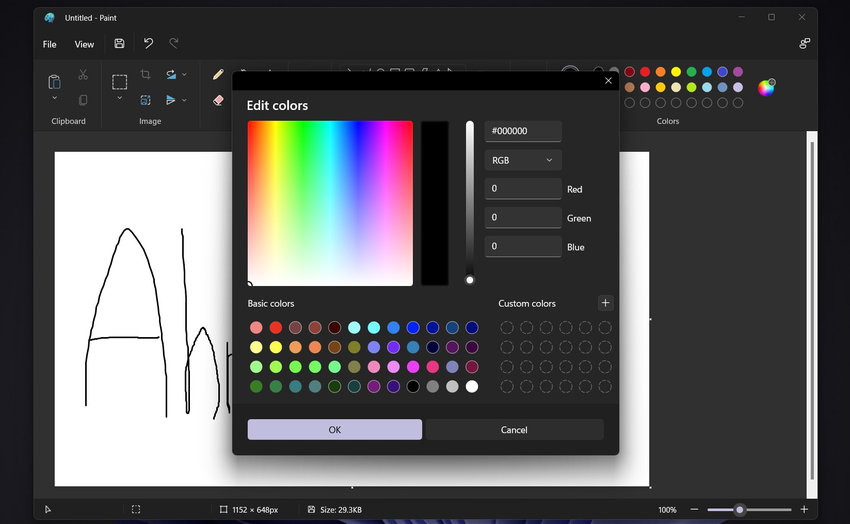This screenshot has height=524, width=850.
Task: Click the hex color code field
Action: [522, 131]
